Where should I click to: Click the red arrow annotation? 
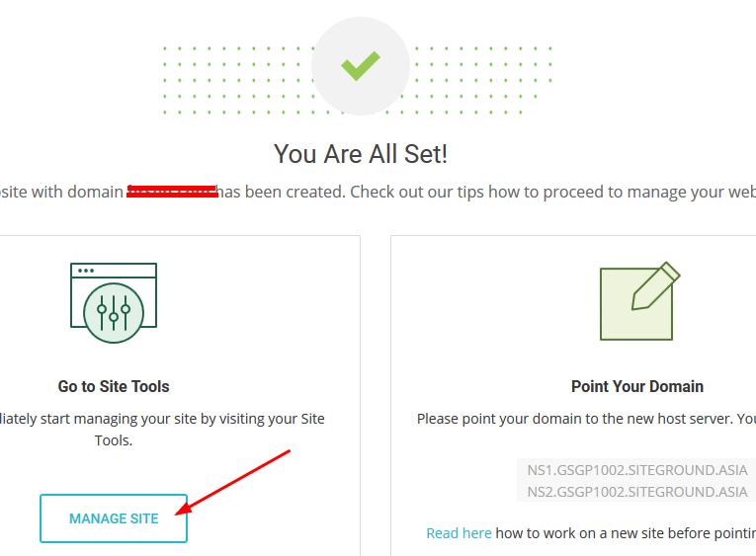point(237,480)
